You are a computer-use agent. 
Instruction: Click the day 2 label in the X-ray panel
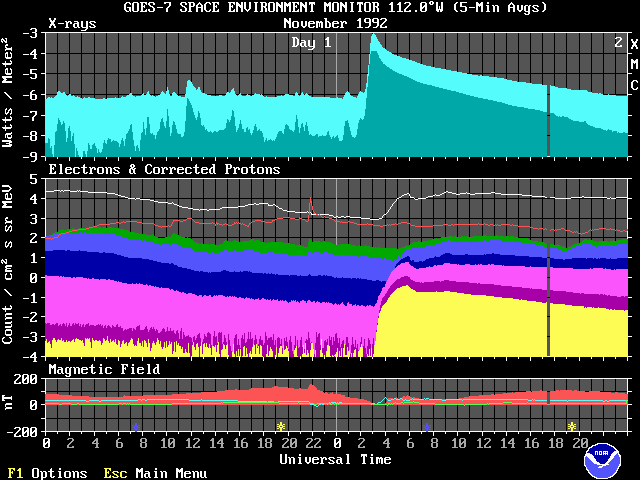(x=619, y=42)
